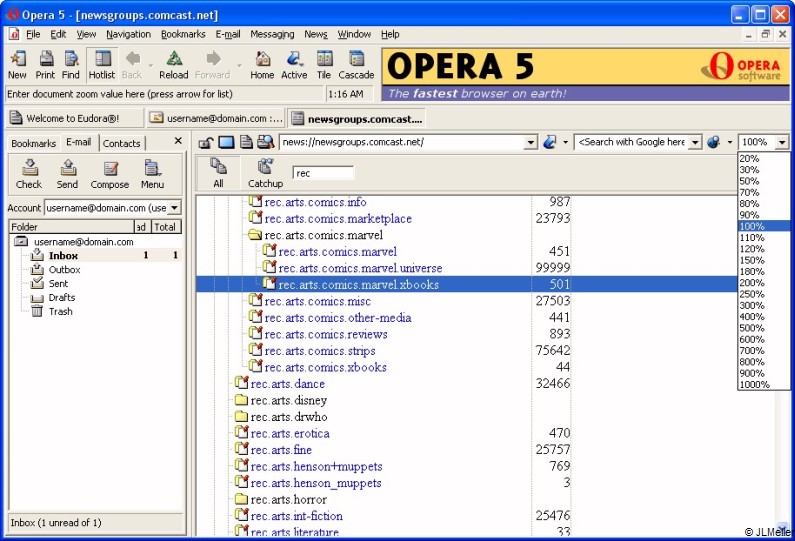Click the newsgroup filter field containing rec
The image size is (795, 541).
(x=323, y=173)
